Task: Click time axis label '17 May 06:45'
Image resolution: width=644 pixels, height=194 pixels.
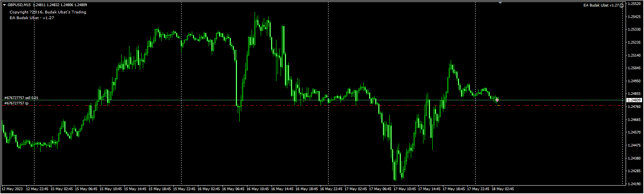Action: [x=380, y=189]
